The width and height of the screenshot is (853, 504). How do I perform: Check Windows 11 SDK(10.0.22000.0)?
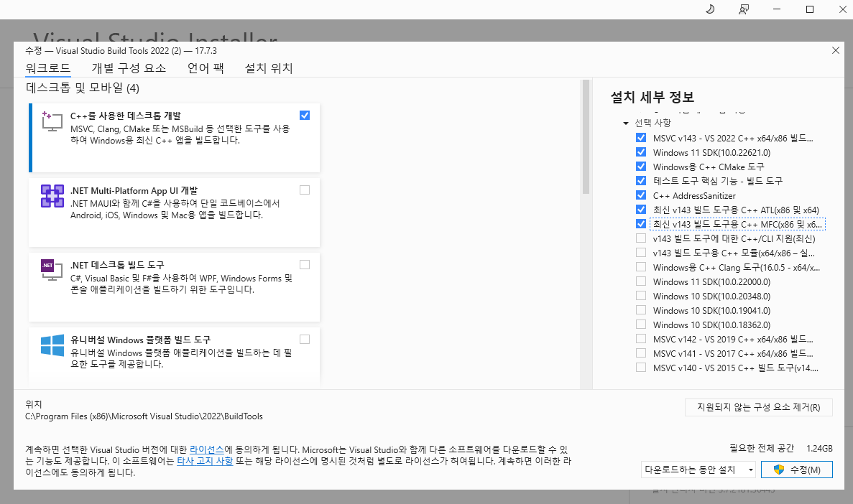pyautogui.click(x=641, y=281)
